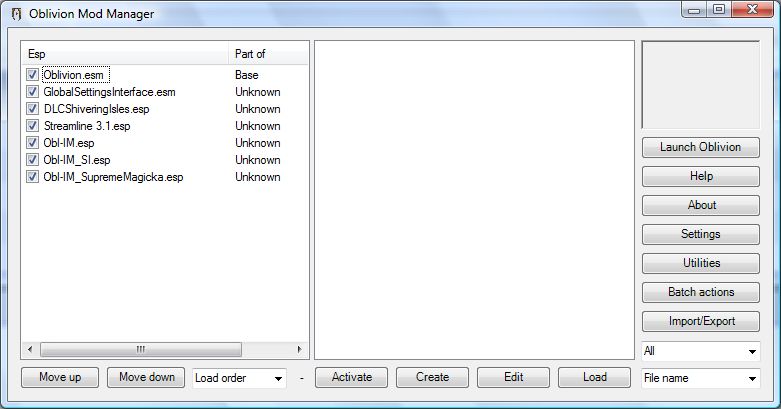Open the Utilities menu button
The width and height of the screenshot is (781, 409).
[x=700, y=263]
